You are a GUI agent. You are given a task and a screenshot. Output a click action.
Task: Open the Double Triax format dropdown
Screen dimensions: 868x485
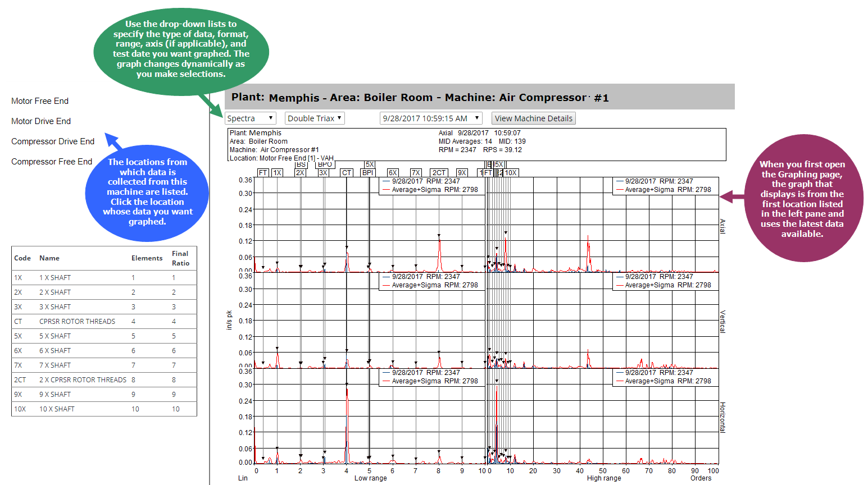(x=315, y=118)
